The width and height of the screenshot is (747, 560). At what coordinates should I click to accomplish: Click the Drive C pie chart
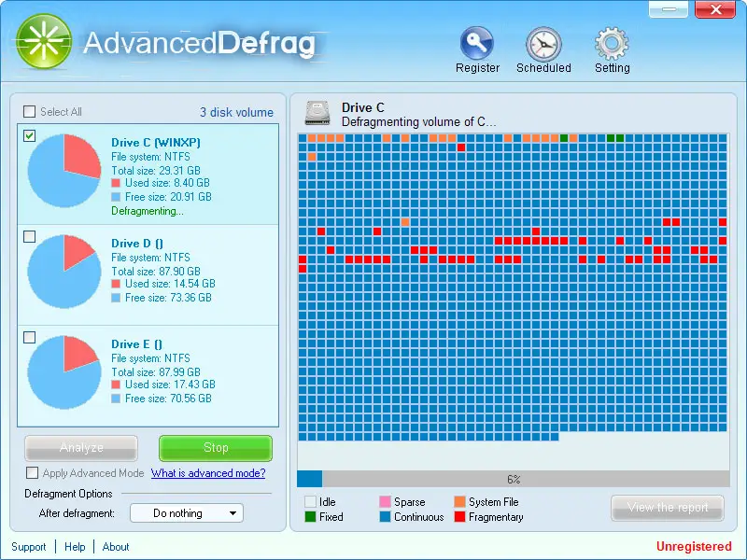pos(64,171)
